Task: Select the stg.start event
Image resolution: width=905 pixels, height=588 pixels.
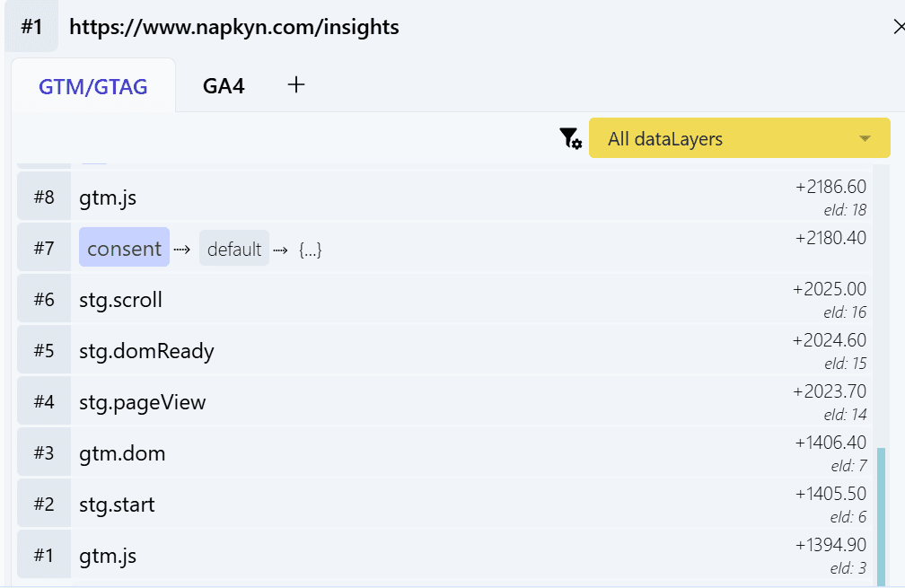Action: pyautogui.click(x=117, y=504)
